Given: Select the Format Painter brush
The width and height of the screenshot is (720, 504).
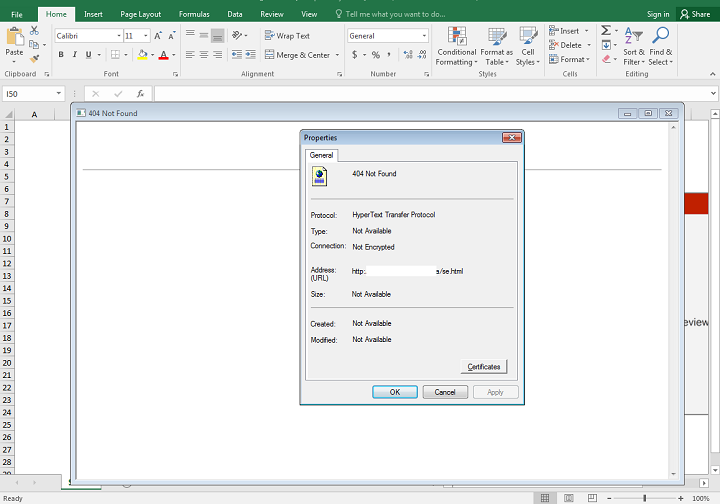Looking at the screenshot, I should [x=34, y=59].
